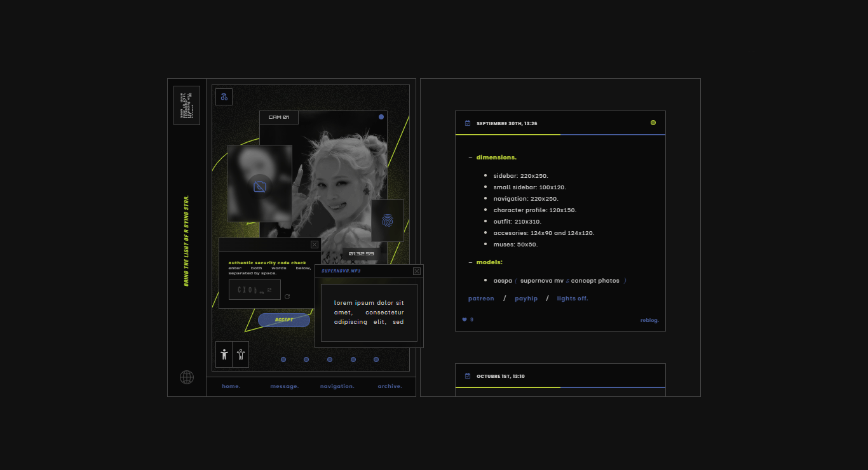Click the blue dot on the CAM 01 frame
Screen dimensions: 868x470
[x=381, y=117]
